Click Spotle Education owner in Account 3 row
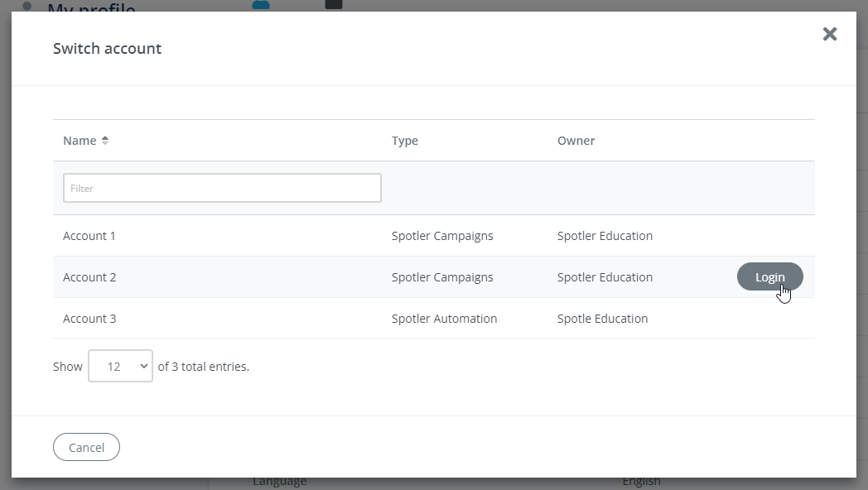 [602, 319]
